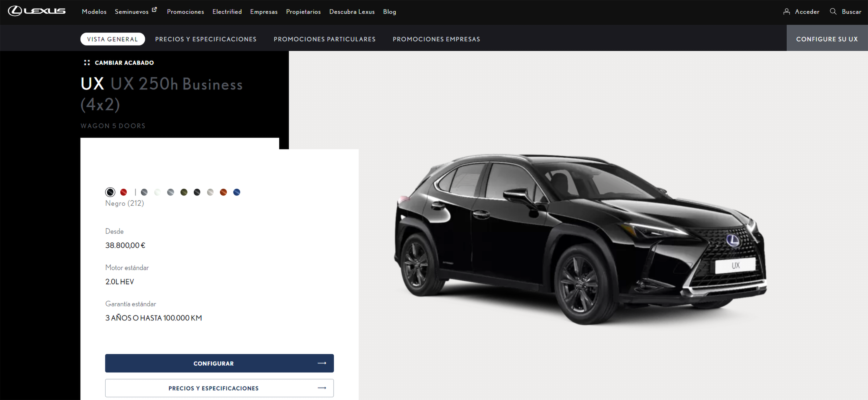Image resolution: width=868 pixels, height=400 pixels.
Task: Click the Seminuevos external link icon
Action: point(154,10)
